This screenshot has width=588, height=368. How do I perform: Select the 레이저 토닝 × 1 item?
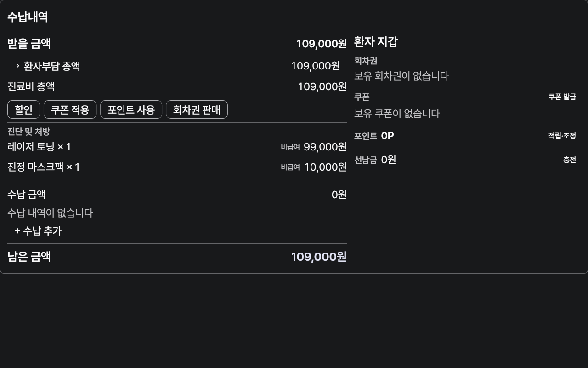(39, 147)
